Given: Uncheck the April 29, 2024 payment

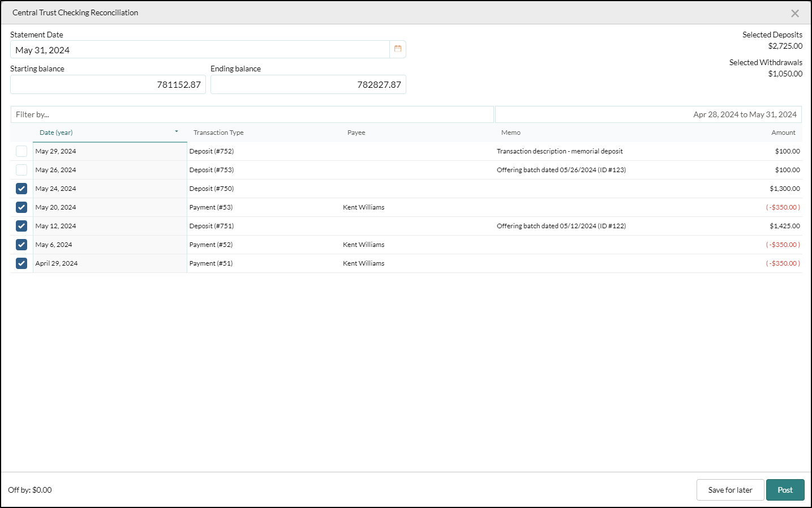Looking at the screenshot, I should [x=22, y=263].
